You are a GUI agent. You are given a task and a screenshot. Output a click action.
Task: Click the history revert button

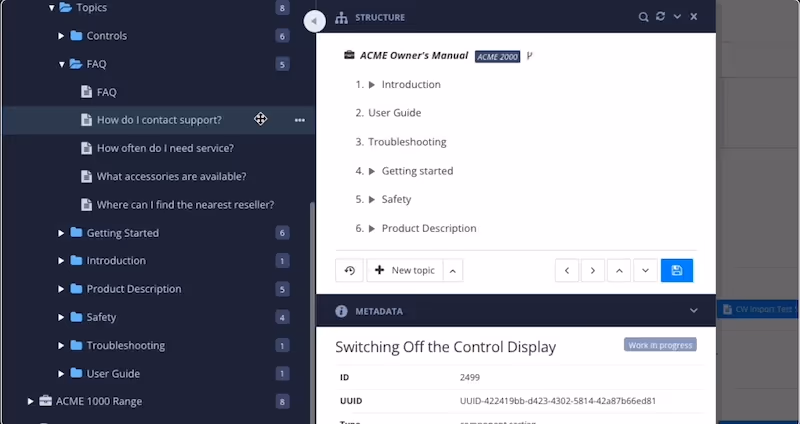pos(349,270)
